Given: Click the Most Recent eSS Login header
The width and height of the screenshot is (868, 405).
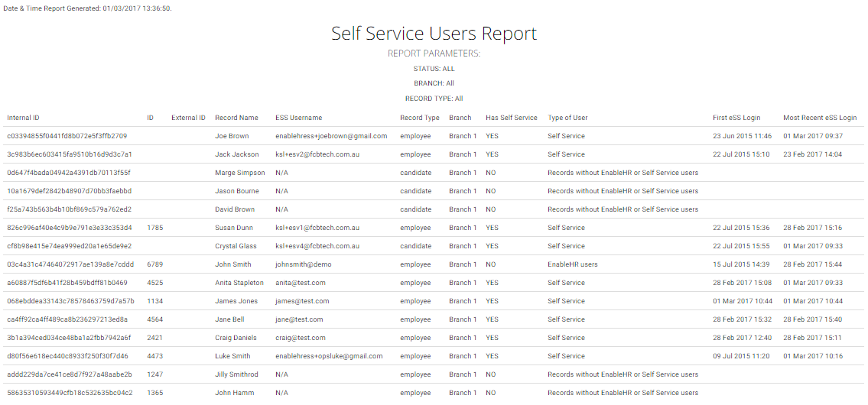Looking at the screenshot, I should pos(819,118).
